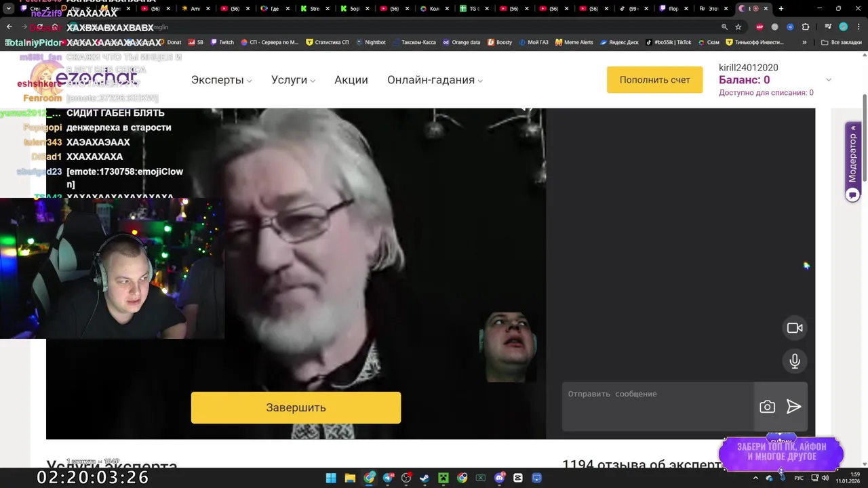Open the Extensions puzzle icon
868x488 pixels.
pyautogui.click(x=806, y=27)
